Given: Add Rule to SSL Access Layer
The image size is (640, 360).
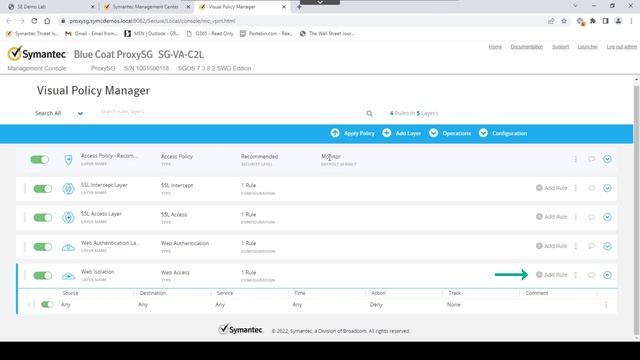Looking at the screenshot, I should (551, 217).
